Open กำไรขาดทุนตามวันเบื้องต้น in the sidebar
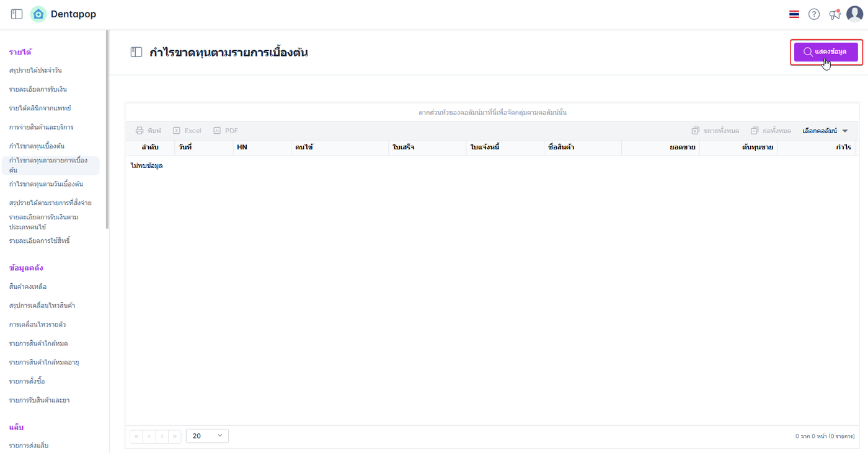 pos(46,184)
